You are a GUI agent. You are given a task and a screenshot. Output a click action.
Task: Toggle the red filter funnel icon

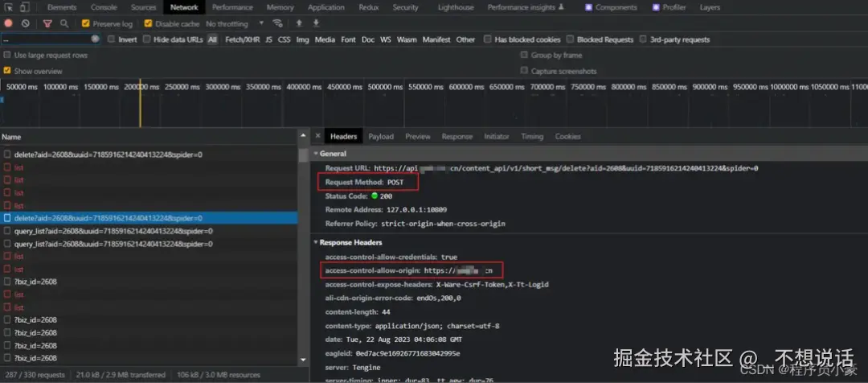point(47,24)
